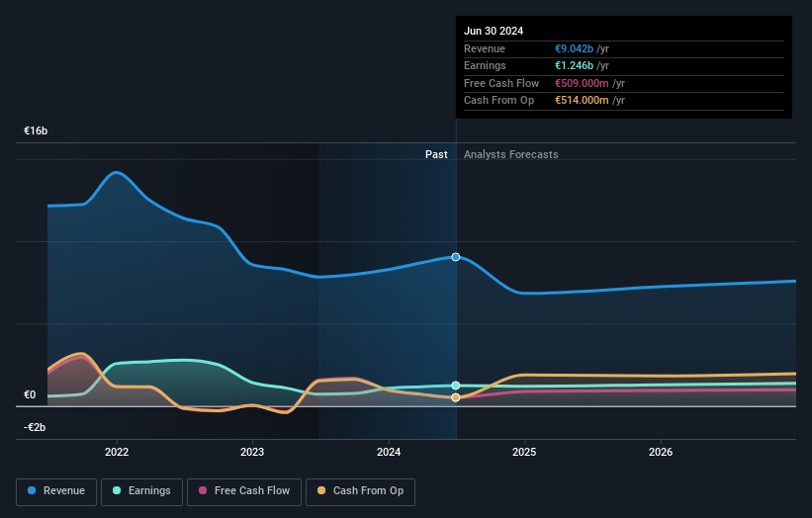Click the €9.042b revenue value
The image size is (812, 518).
(574, 48)
